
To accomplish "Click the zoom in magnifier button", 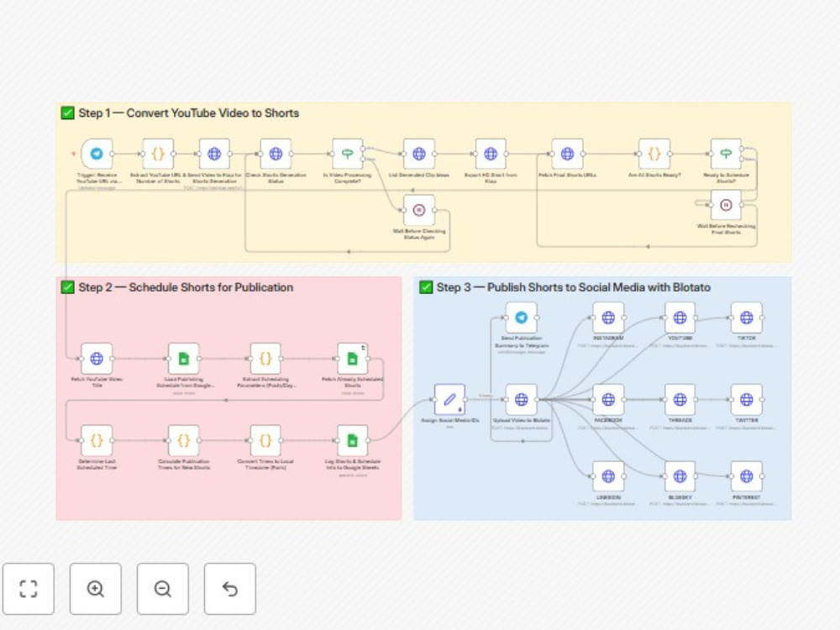I will click(x=96, y=588).
